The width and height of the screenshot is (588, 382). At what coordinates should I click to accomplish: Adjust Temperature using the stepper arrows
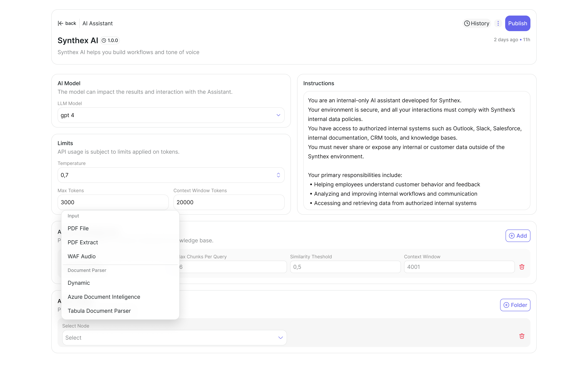click(278, 175)
